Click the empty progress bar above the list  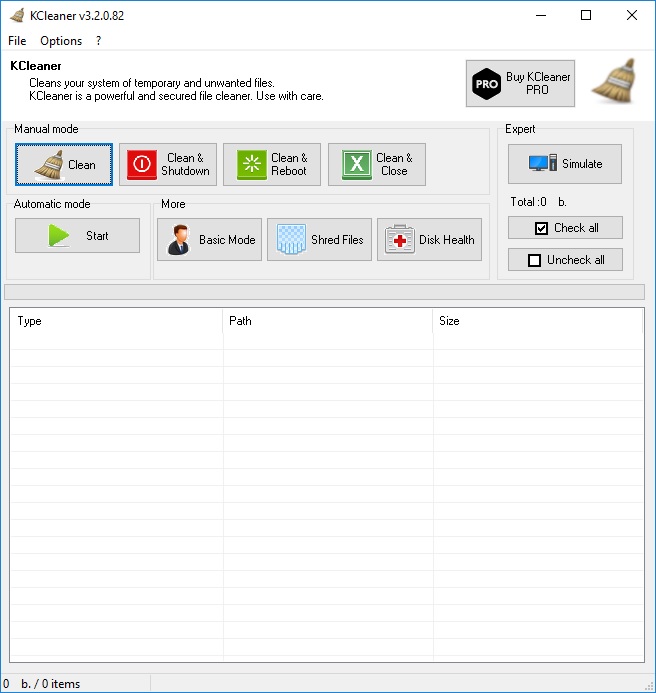click(324, 292)
